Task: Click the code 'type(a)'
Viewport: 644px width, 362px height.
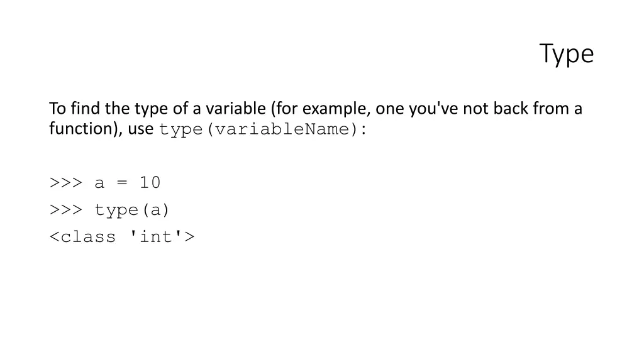Action: pyautogui.click(x=132, y=210)
